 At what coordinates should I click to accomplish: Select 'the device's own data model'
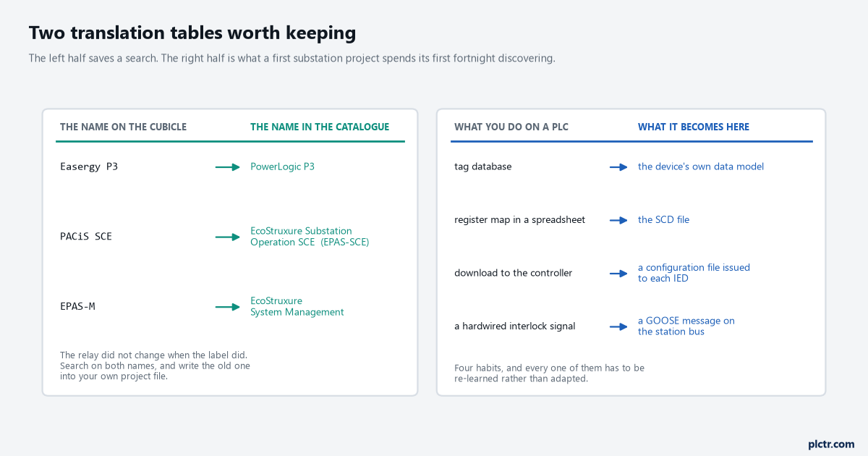pos(701,167)
